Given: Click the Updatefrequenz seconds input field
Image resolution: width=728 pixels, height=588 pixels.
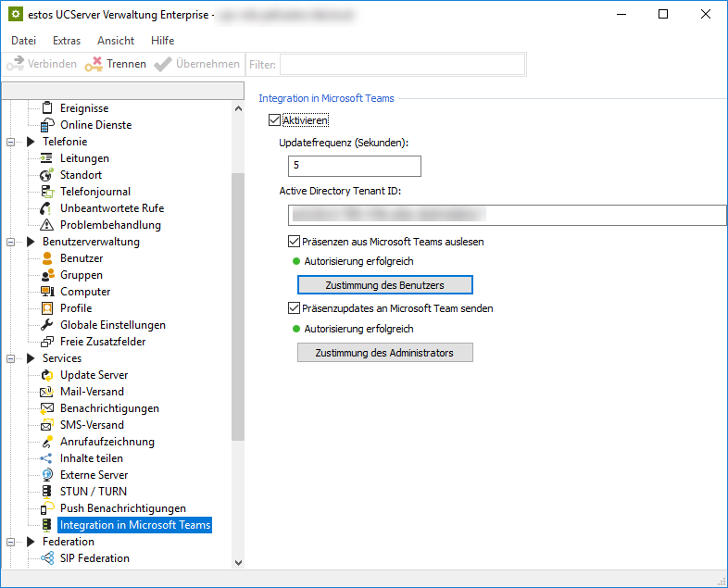Looking at the screenshot, I should pyautogui.click(x=354, y=166).
